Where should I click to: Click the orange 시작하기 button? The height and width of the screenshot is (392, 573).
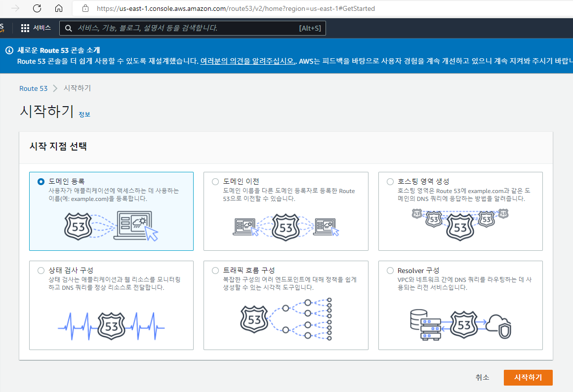pyautogui.click(x=528, y=377)
